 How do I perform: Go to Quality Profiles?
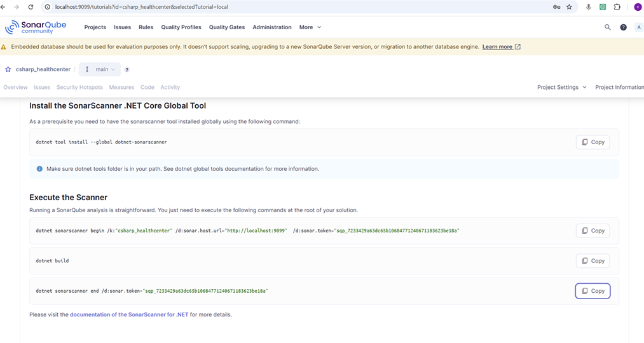(x=181, y=27)
